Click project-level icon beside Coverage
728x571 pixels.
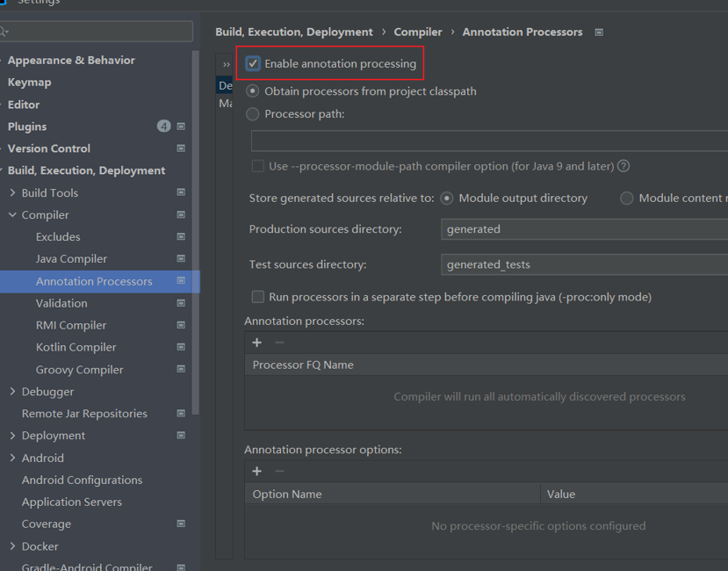coord(181,524)
